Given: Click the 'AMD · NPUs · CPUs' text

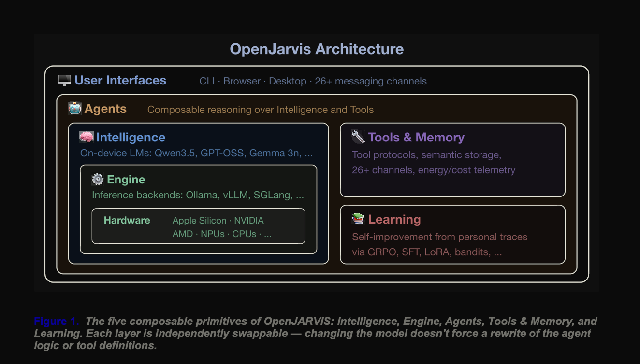Looking at the screenshot, I should pyautogui.click(x=222, y=234).
